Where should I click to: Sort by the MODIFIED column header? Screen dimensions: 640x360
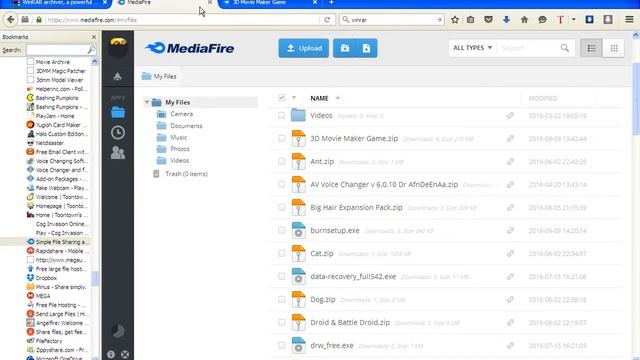coord(543,98)
